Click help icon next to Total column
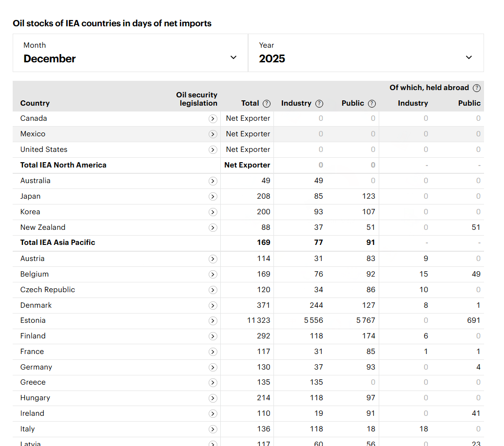The image size is (504, 446). 267,104
